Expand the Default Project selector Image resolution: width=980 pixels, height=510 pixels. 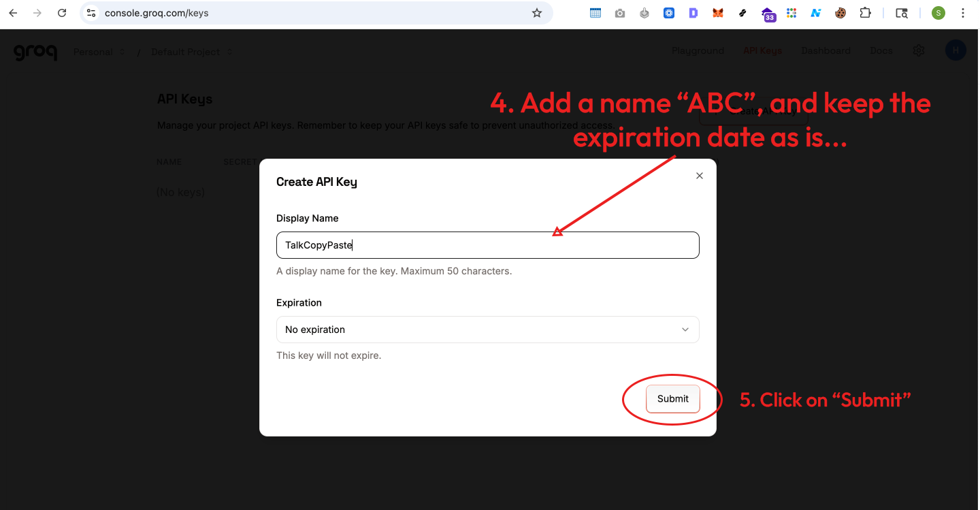coord(191,52)
